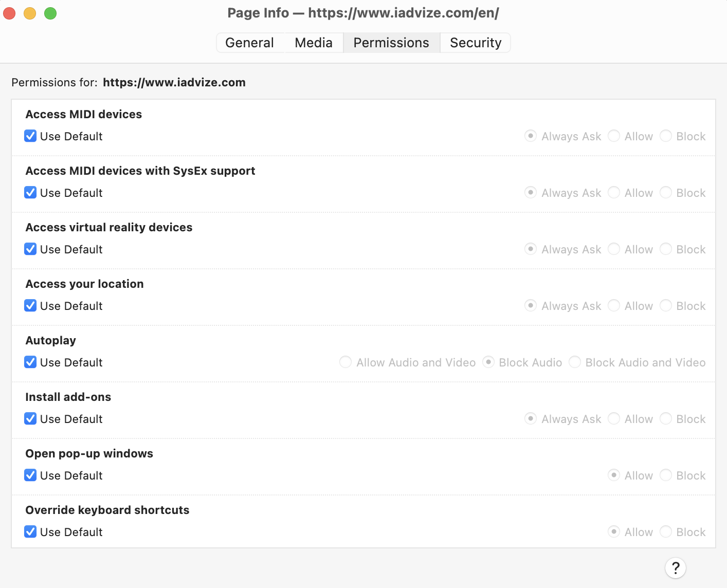Select Block for Access MIDI devices
The height and width of the screenshot is (588, 727).
(x=666, y=136)
